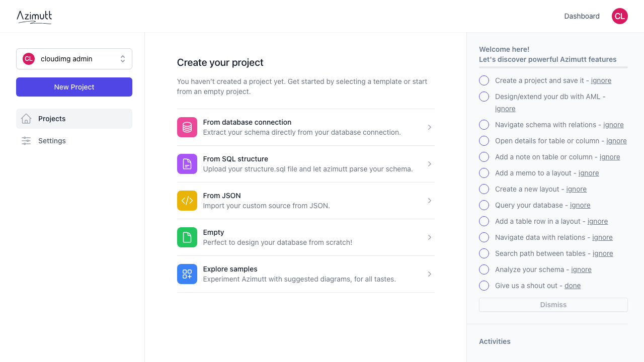Expand chevron on From JSON row

(x=430, y=201)
